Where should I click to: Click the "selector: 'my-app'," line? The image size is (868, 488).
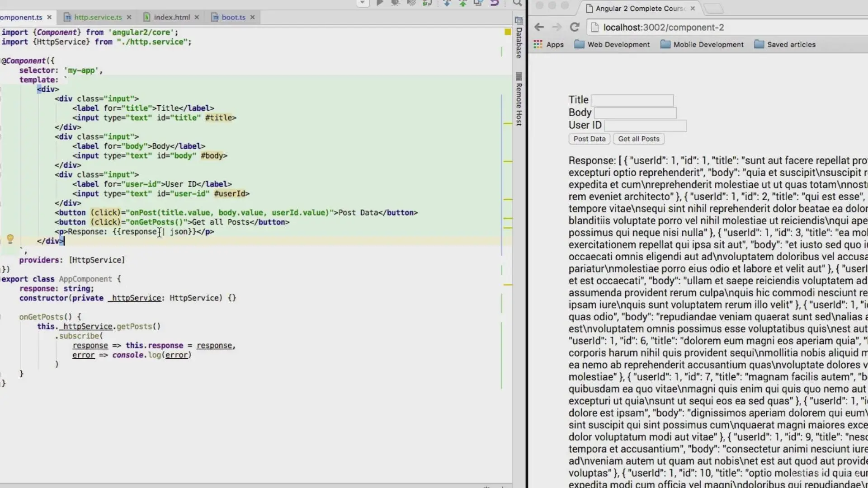click(61, 70)
